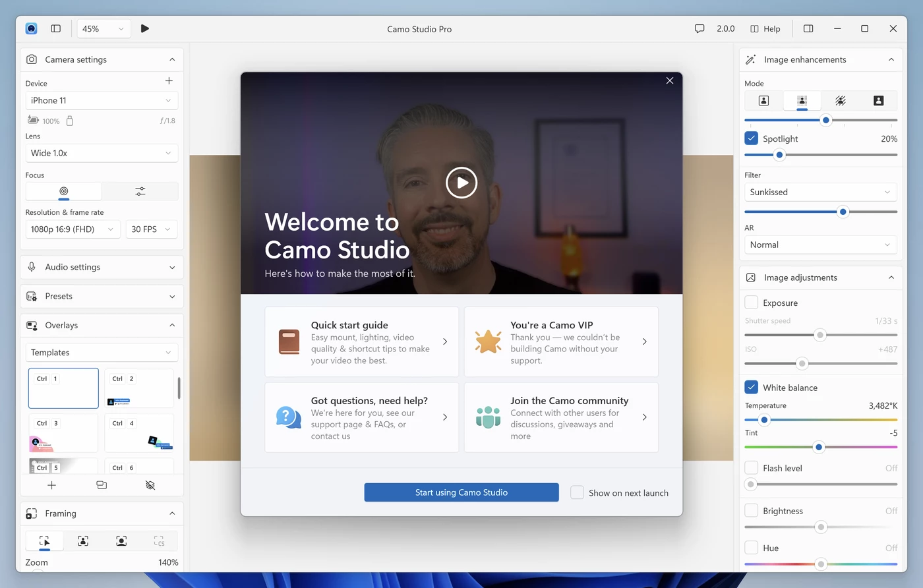Open the Quick start guide item
Image resolution: width=923 pixels, height=588 pixels.
tap(361, 342)
